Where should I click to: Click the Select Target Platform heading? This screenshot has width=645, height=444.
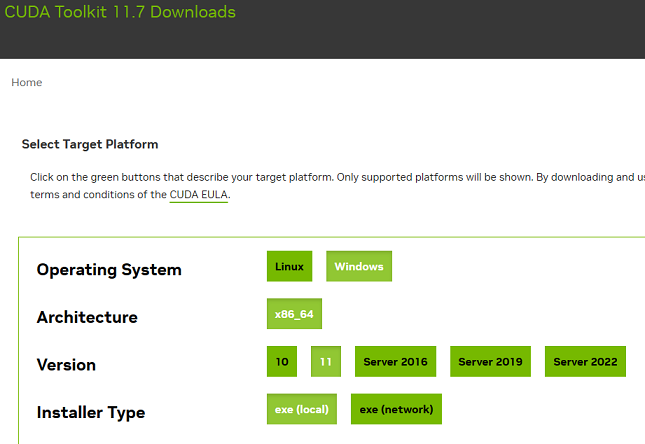coord(90,144)
